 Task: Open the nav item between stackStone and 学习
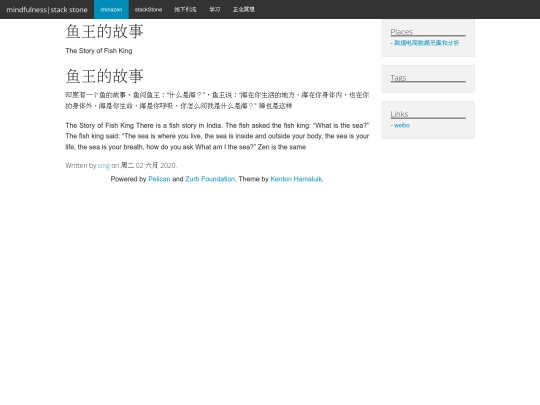point(185,9)
